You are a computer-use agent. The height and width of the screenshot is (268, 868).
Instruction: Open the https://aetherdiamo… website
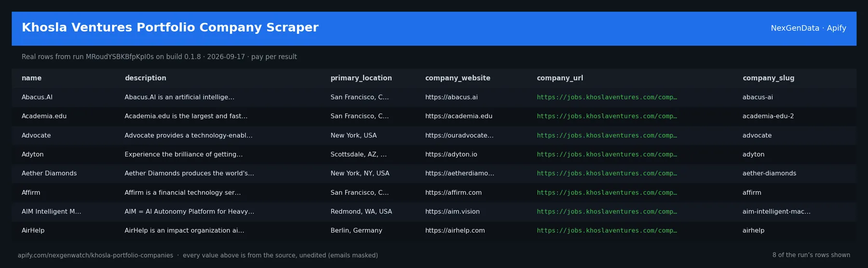click(460, 174)
